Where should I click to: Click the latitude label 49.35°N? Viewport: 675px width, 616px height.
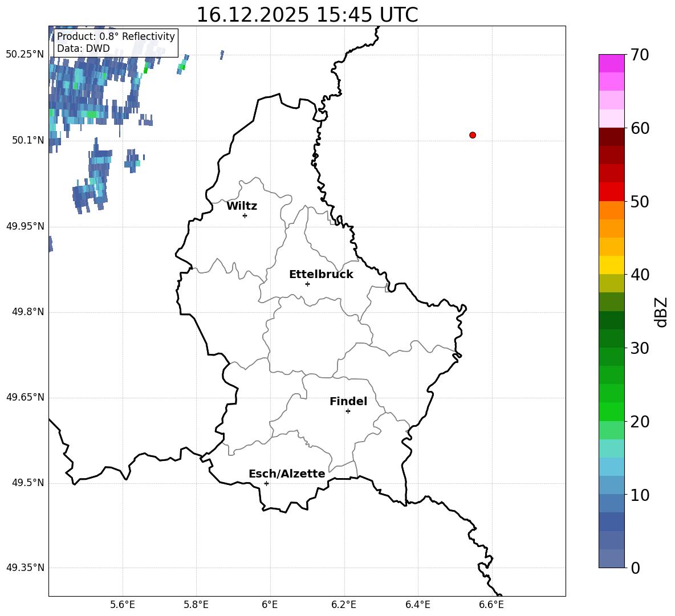[25, 568]
